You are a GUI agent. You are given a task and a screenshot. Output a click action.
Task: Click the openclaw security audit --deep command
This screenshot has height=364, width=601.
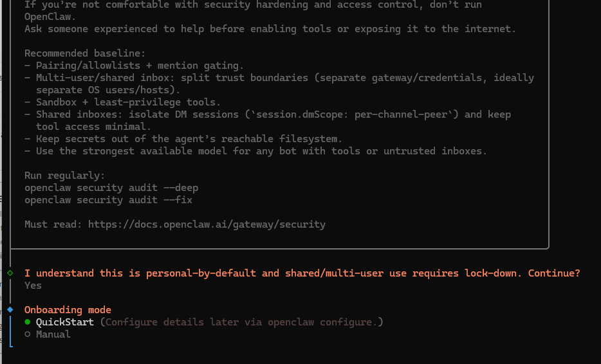point(111,188)
